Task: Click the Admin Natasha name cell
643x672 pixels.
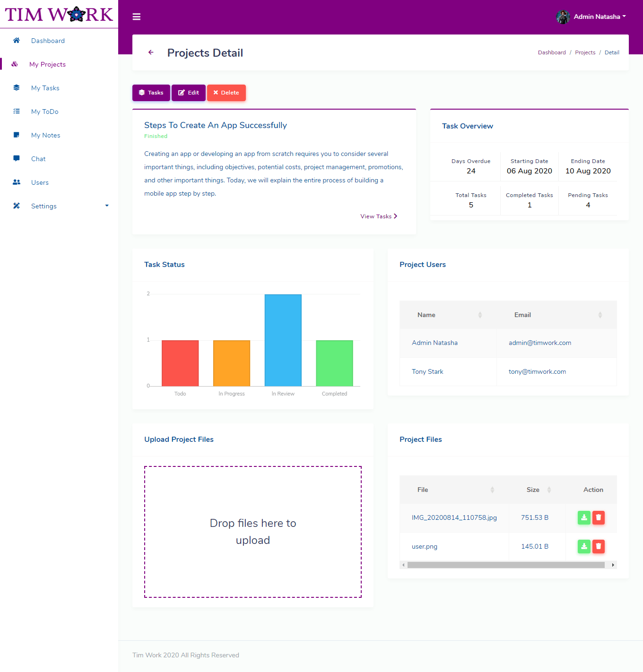Action: click(448, 343)
